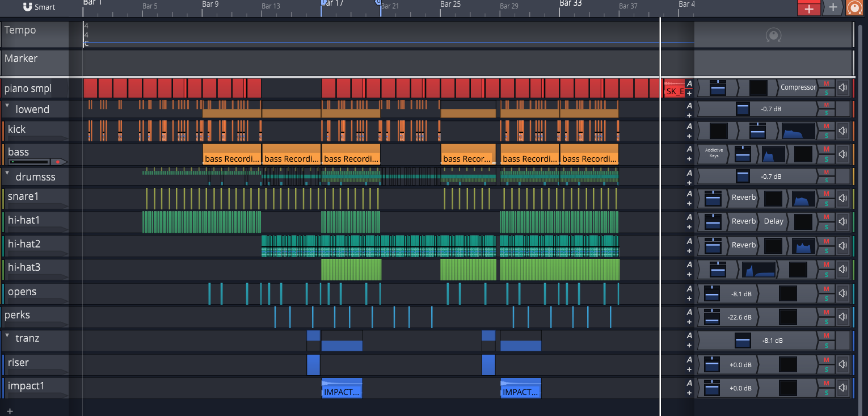The image size is (868, 416).
Task: Select the hi-hat3 track header
Action: (35, 270)
